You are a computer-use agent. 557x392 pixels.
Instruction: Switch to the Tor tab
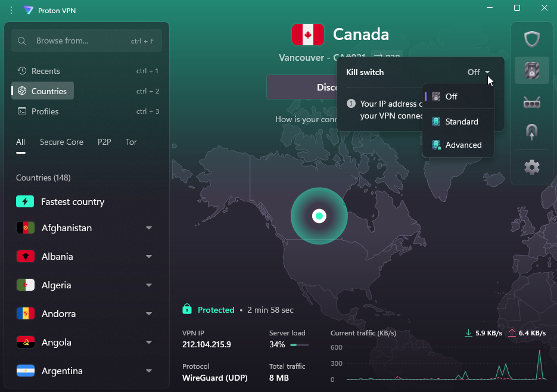(131, 142)
